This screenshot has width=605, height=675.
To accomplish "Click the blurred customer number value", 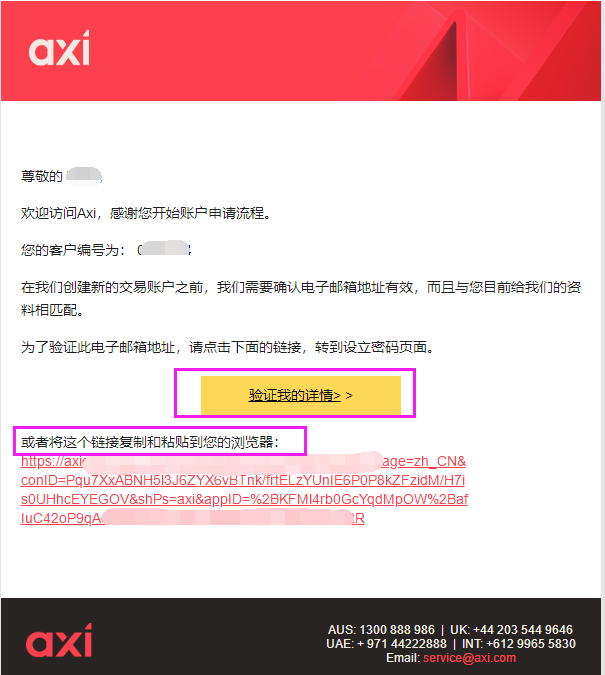I will point(164,249).
